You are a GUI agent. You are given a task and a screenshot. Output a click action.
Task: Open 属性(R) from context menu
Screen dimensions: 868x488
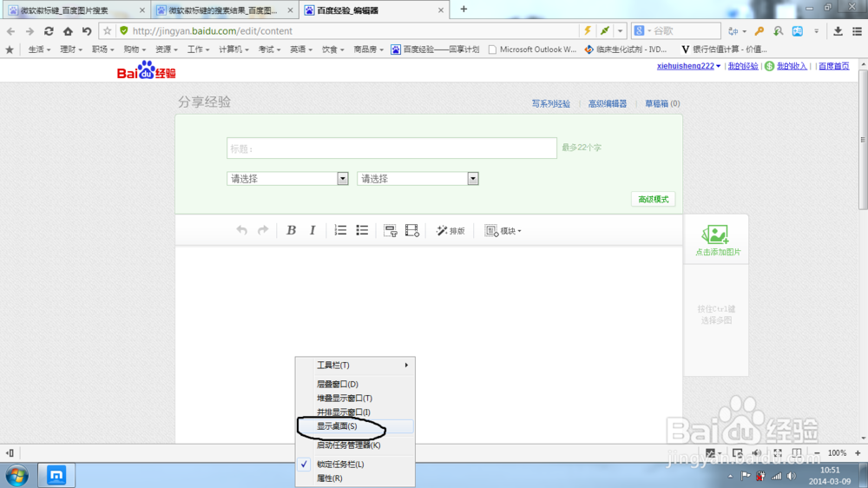tap(355, 478)
